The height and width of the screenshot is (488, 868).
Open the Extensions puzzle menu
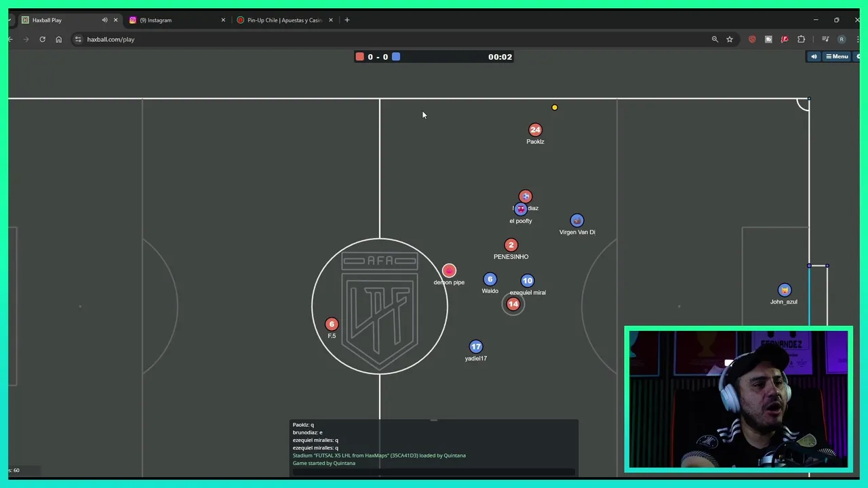[x=802, y=39]
